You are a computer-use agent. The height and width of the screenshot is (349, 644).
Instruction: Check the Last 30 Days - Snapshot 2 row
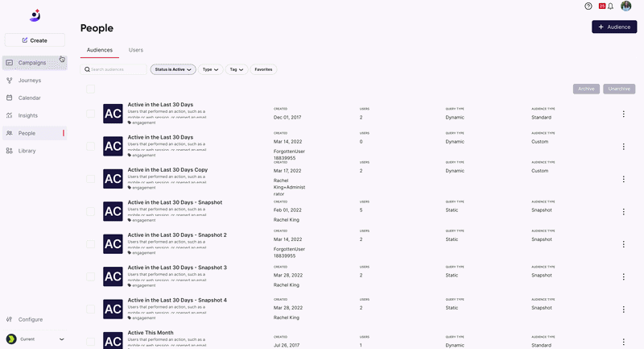click(91, 244)
